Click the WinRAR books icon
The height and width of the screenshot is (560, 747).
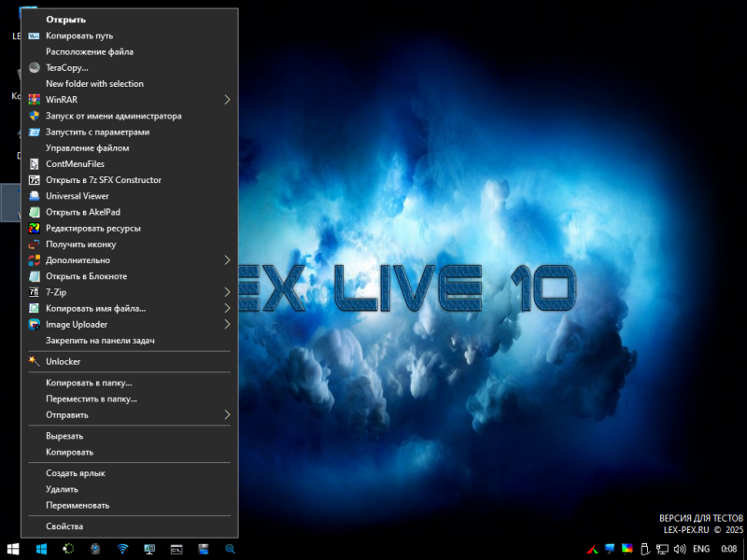pos(35,100)
